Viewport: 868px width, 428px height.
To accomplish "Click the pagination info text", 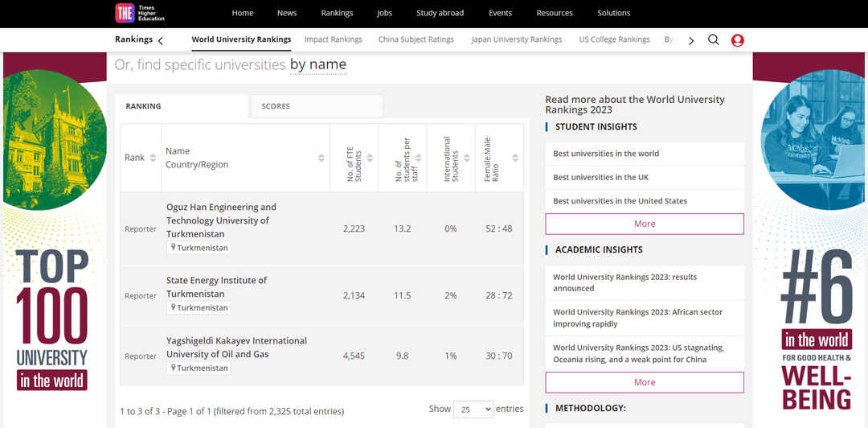I will tap(232, 411).
